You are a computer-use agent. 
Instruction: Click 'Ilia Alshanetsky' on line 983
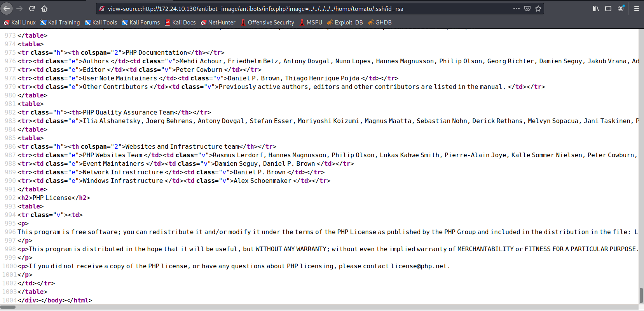tap(112, 121)
